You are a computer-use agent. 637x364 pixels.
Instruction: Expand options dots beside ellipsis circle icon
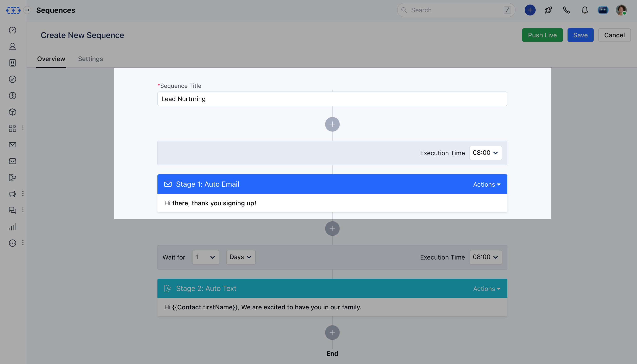click(23, 243)
